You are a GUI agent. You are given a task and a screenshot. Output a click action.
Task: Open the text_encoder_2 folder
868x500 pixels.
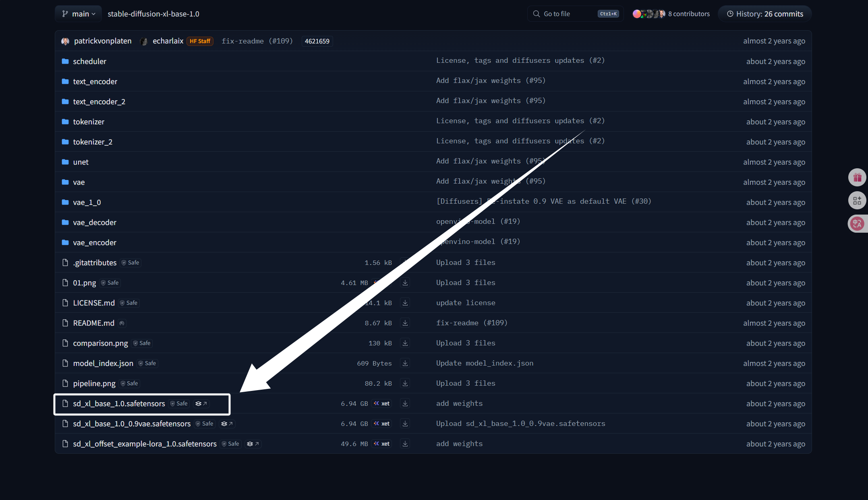(x=99, y=101)
